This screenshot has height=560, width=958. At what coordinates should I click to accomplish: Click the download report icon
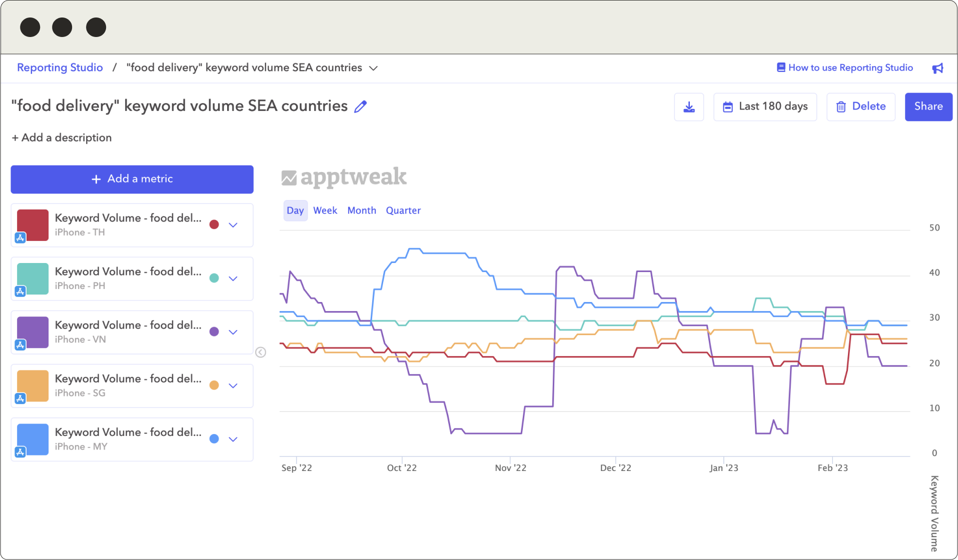pos(689,107)
